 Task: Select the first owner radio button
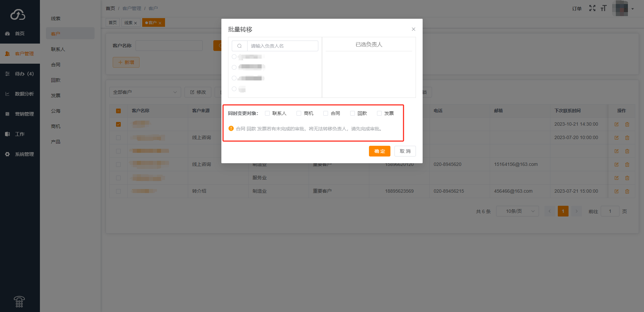tap(234, 57)
